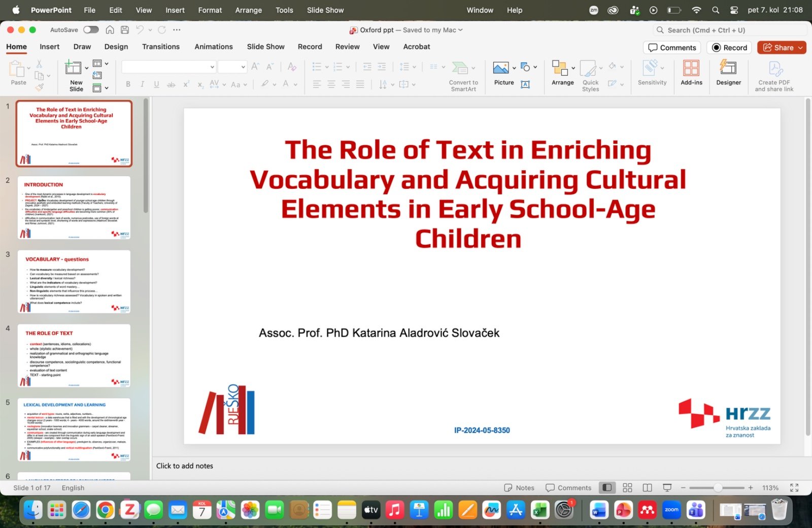The width and height of the screenshot is (812, 528).
Task: Open Finder from the Dock
Action: click(33, 510)
